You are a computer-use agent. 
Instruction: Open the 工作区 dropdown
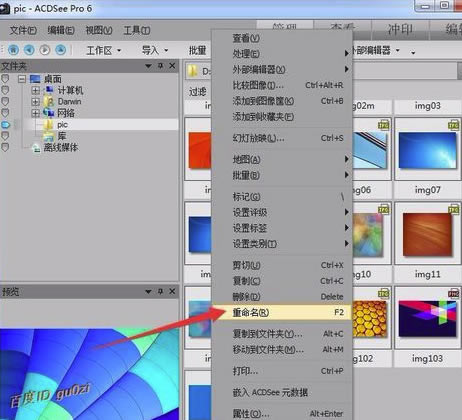[x=103, y=50]
